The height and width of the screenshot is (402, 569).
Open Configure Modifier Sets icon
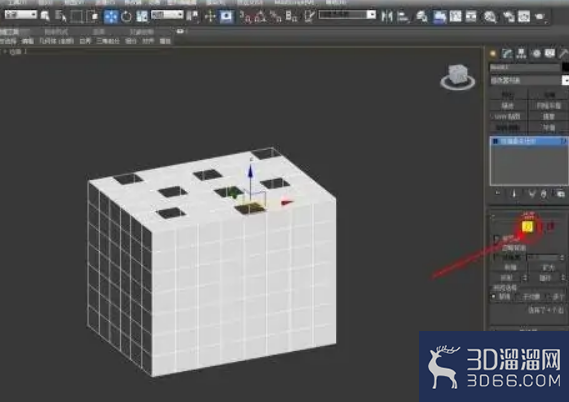pyautogui.click(x=561, y=194)
